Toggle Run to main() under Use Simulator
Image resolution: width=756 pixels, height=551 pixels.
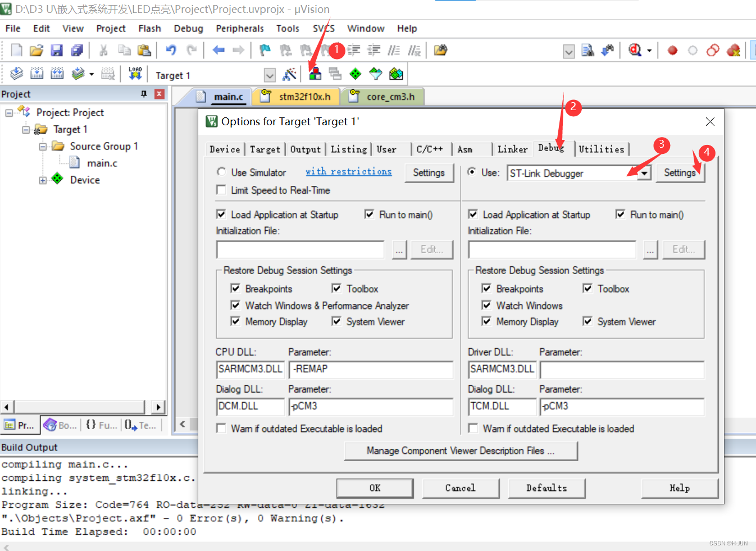pos(369,214)
